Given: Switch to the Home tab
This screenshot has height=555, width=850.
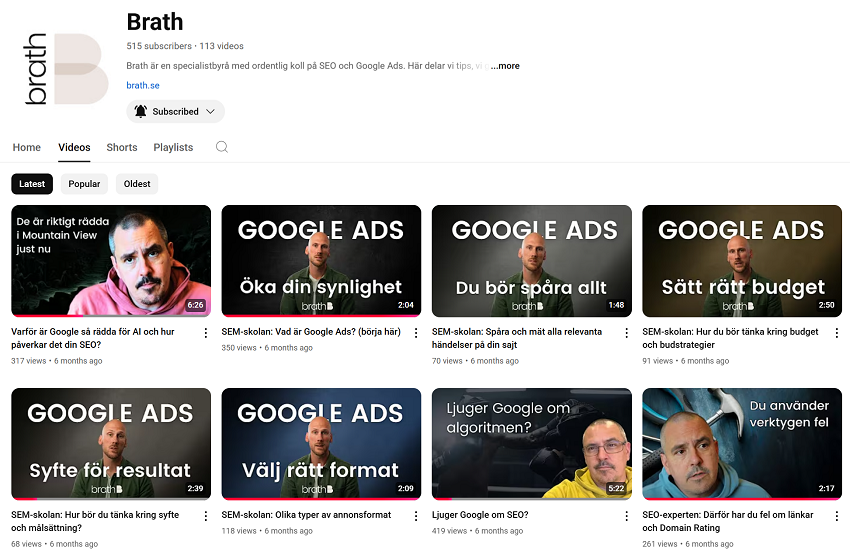Looking at the screenshot, I should [x=27, y=147].
